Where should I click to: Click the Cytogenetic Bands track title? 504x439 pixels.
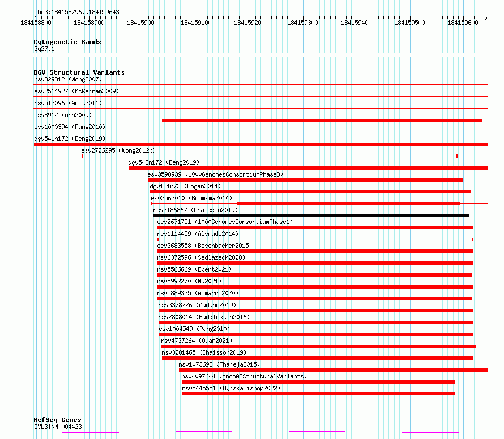coord(67,42)
